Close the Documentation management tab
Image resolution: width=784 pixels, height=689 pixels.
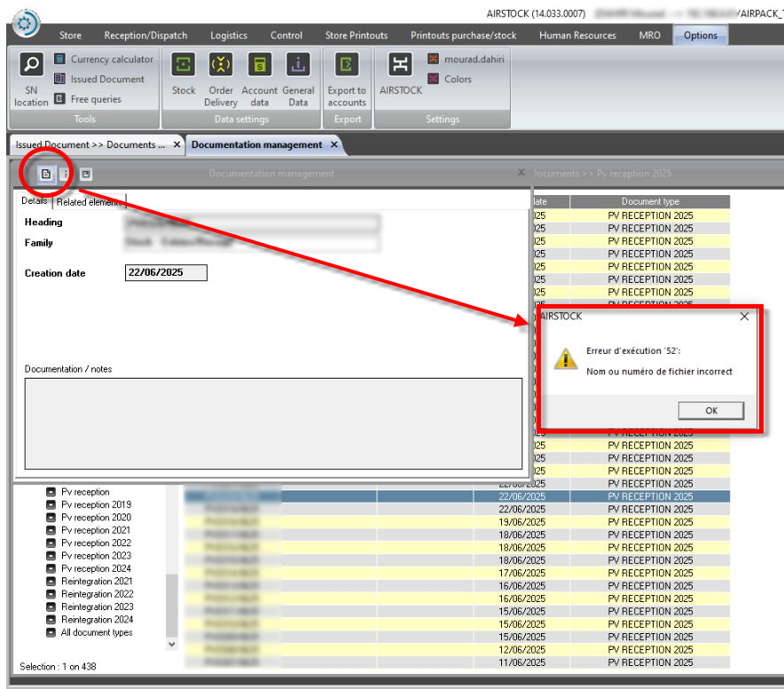(334, 145)
